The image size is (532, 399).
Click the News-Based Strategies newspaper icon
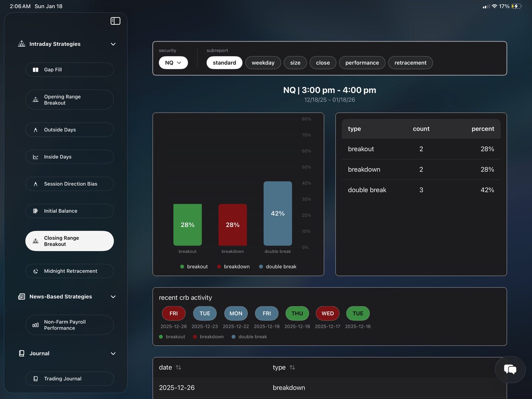21,297
